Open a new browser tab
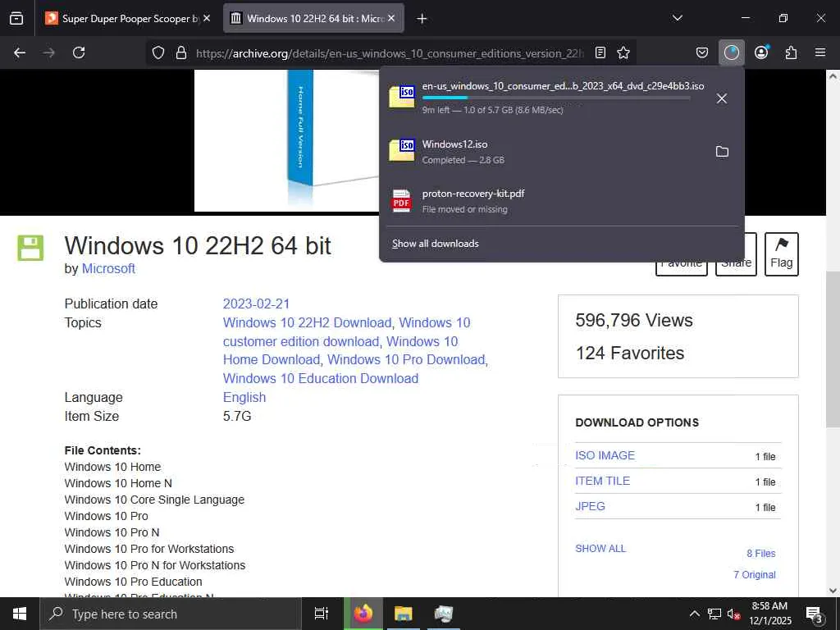840x630 pixels. pos(422,19)
